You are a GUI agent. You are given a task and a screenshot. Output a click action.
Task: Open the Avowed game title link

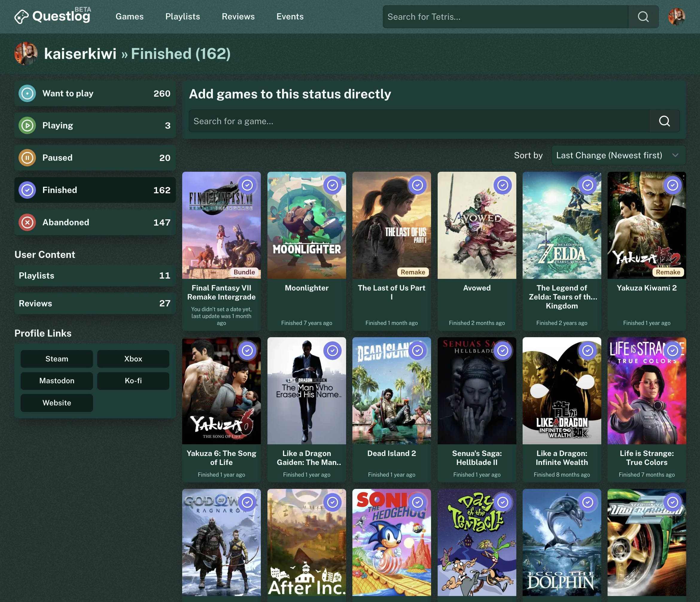477,288
